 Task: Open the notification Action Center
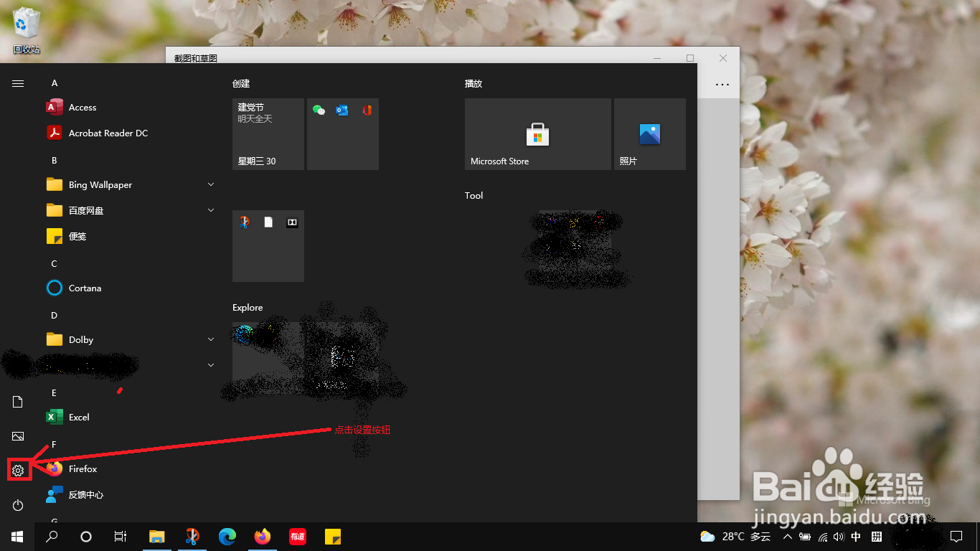(x=956, y=537)
